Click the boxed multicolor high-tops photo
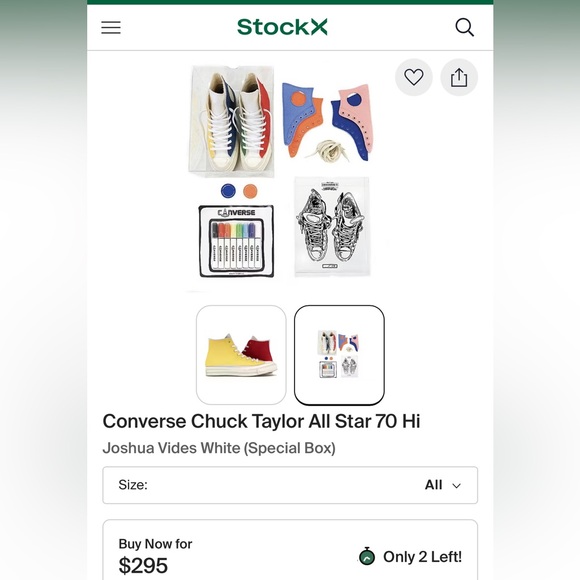The height and width of the screenshot is (580, 580). [231, 121]
